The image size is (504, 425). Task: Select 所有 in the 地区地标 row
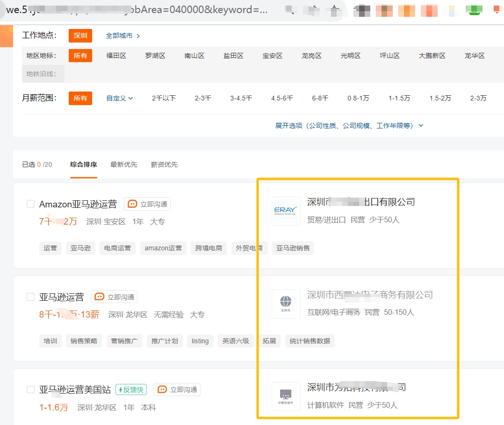tap(80, 56)
